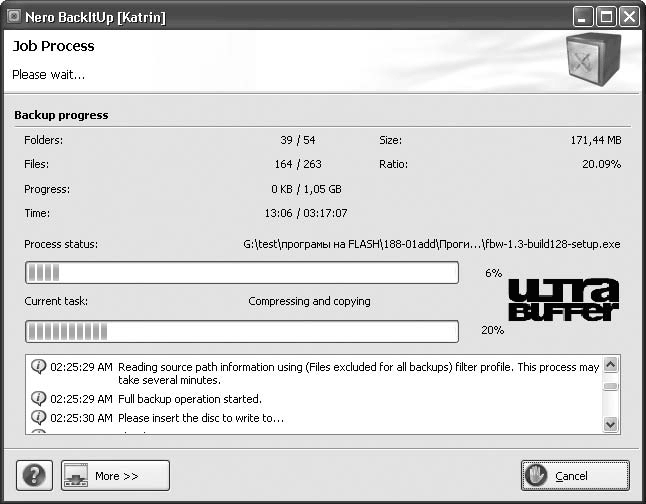Click the question mark help button
646x504 pixels.
tap(34, 475)
